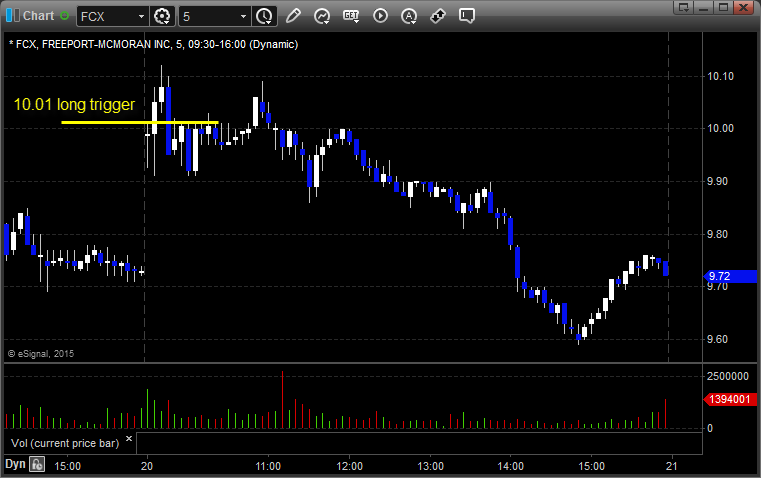Open the gear symbol settings menu
Screen dimensions: 761x478
point(162,16)
